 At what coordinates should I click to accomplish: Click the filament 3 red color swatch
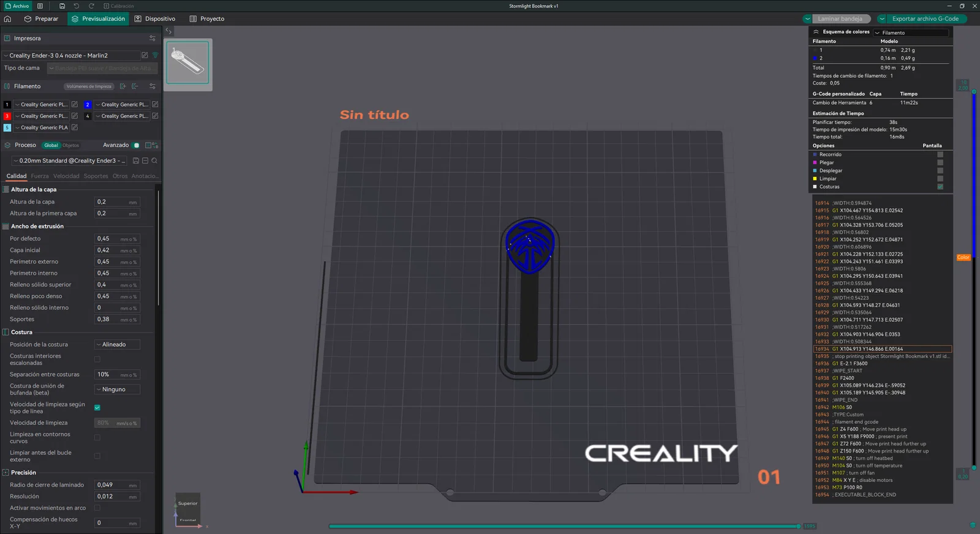coord(7,116)
